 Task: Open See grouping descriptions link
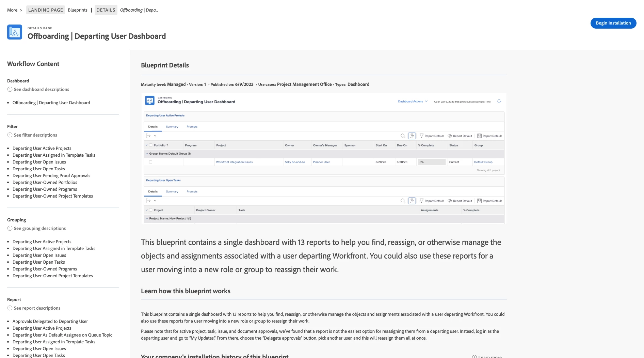point(40,228)
